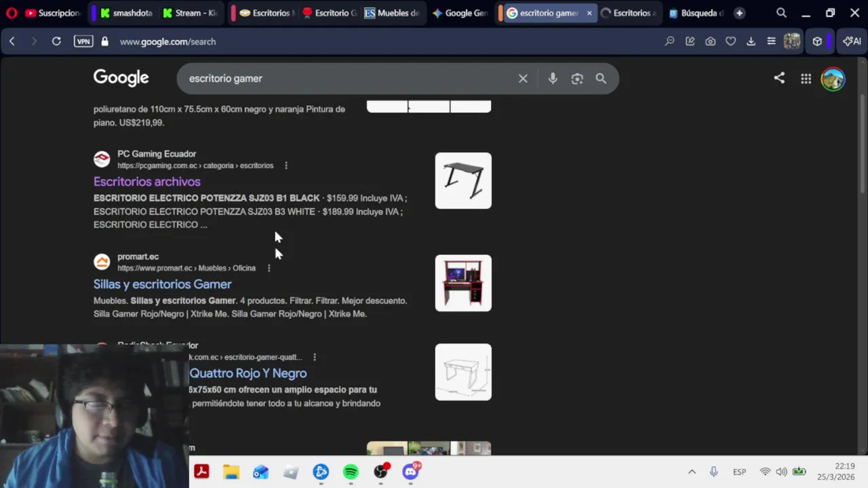Image resolution: width=868 pixels, height=488 pixels.
Task: Toggle the VPN badge in address bar
Action: pyautogui.click(x=83, y=41)
